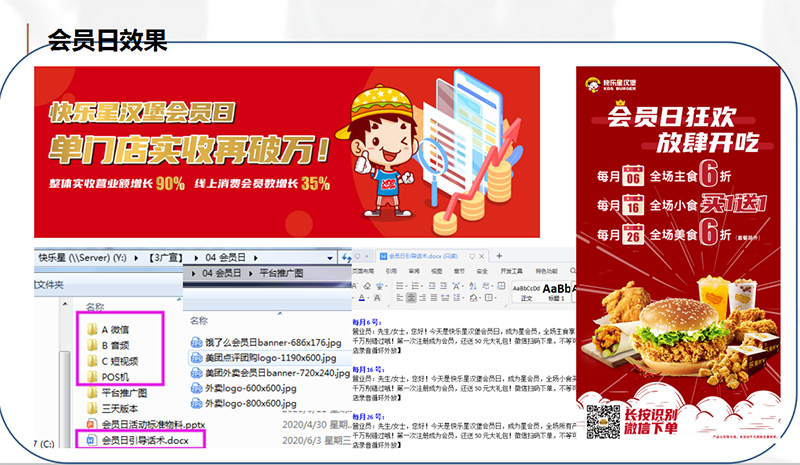Close the 会员日引导话术.docx document tab
Screen dimensions: 800x465
pyautogui.click(x=482, y=256)
